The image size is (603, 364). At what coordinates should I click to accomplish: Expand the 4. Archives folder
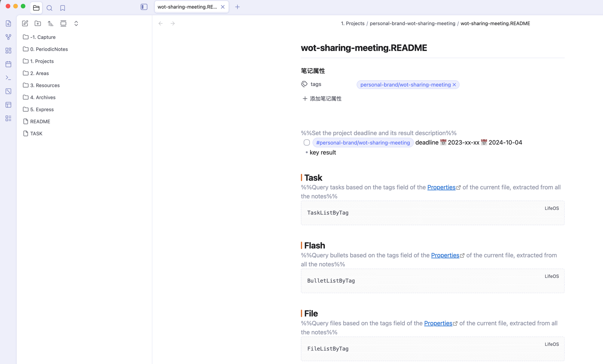[39, 97]
